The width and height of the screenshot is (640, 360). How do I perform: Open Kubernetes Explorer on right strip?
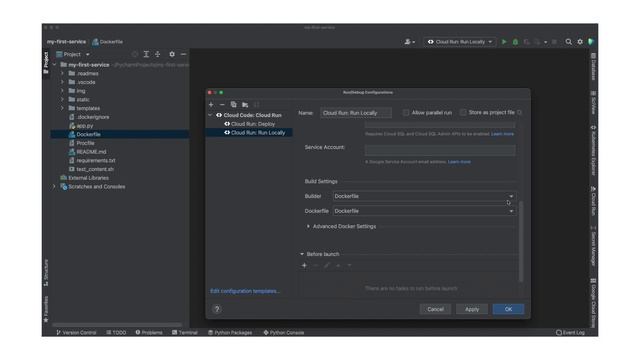[x=593, y=150]
